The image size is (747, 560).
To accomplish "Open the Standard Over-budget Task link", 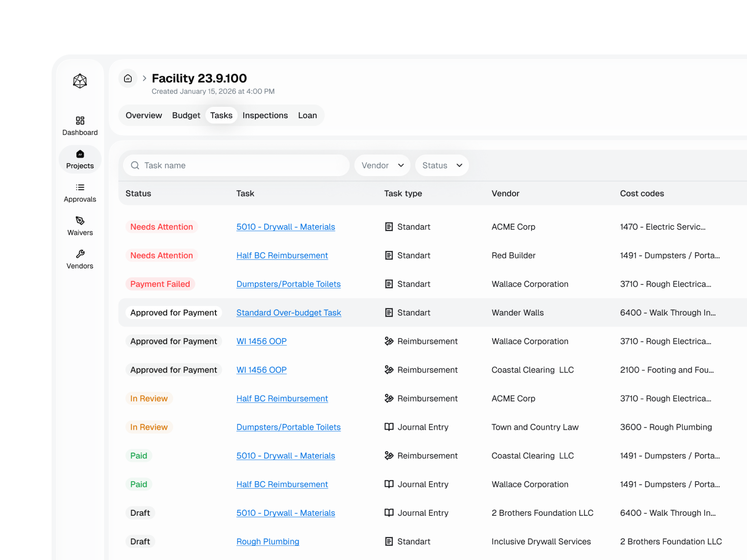I will point(288,313).
